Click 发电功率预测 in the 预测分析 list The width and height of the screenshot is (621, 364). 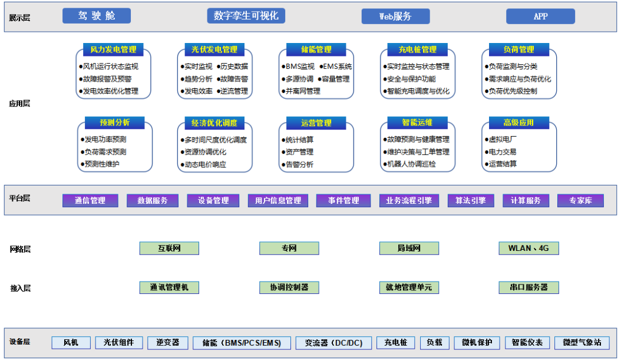pyautogui.click(x=105, y=140)
